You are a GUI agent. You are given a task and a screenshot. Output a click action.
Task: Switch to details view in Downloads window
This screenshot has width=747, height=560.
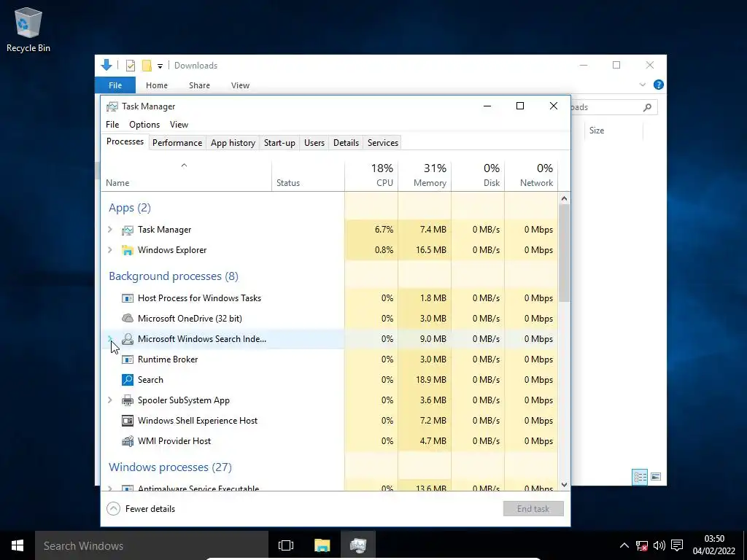coord(640,477)
